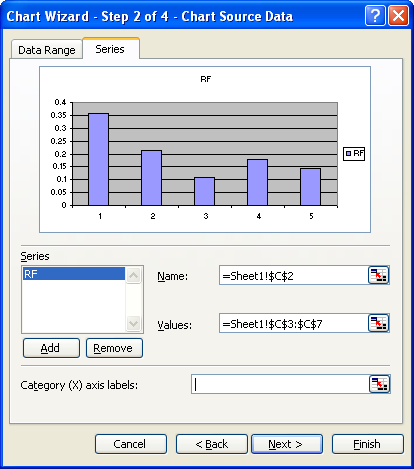Switch to the Data Range tab
Image resolution: width=414 pixels, height=469 pixels.
point(47,50)
